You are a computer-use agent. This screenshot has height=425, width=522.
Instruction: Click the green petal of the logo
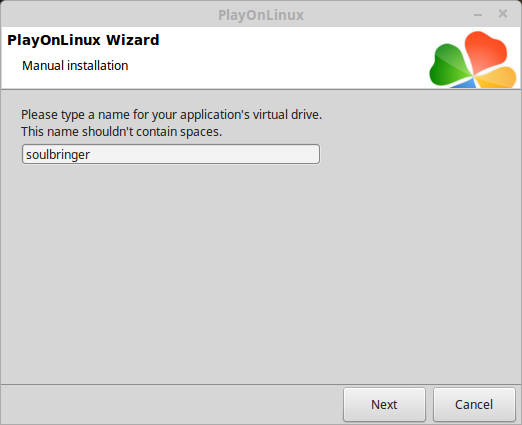tap(448, 65)
